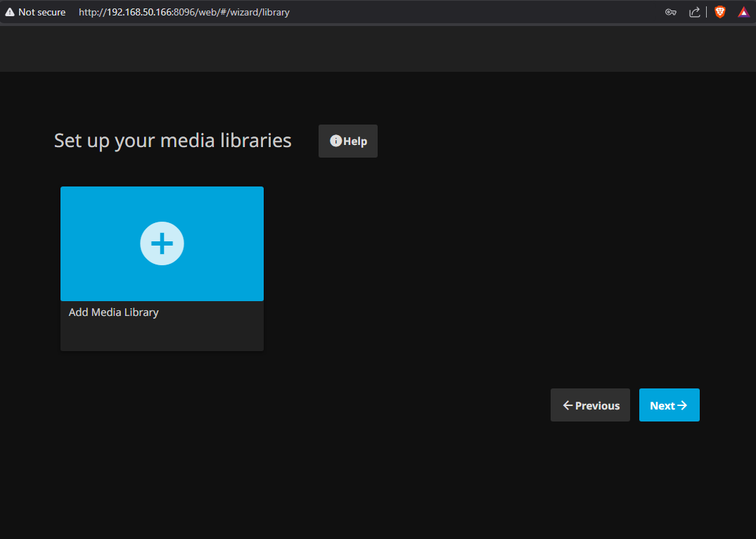This screenshot has width=756, height=539.
Task: Click the empty gray page header bar
Action: point(378,49)
